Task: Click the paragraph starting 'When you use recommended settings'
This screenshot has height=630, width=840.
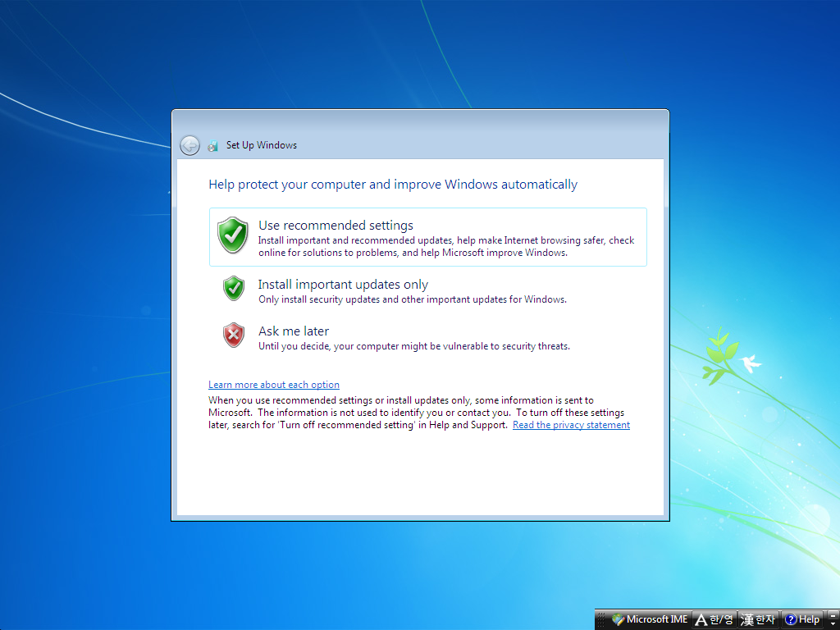Action: [x=419, y=413]
